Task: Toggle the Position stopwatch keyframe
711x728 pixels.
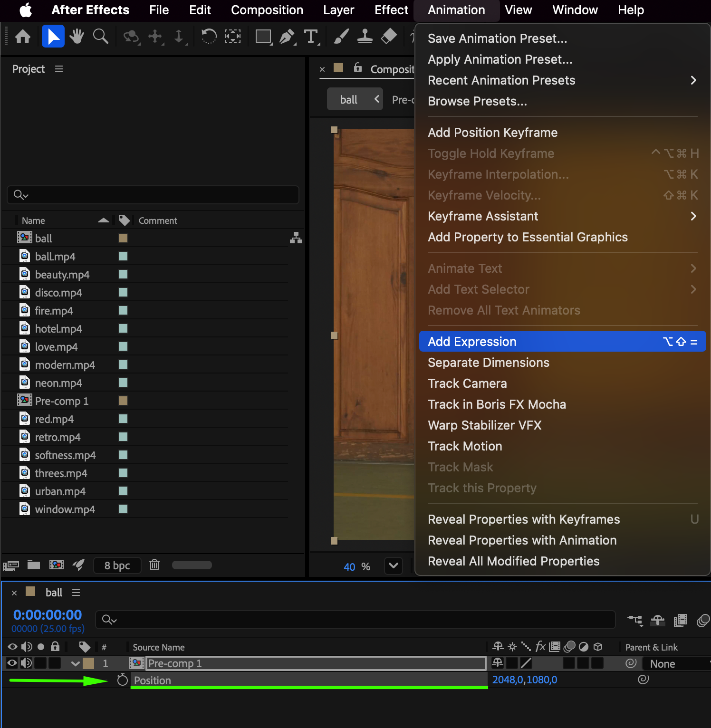Action: (x=123, y=680)
